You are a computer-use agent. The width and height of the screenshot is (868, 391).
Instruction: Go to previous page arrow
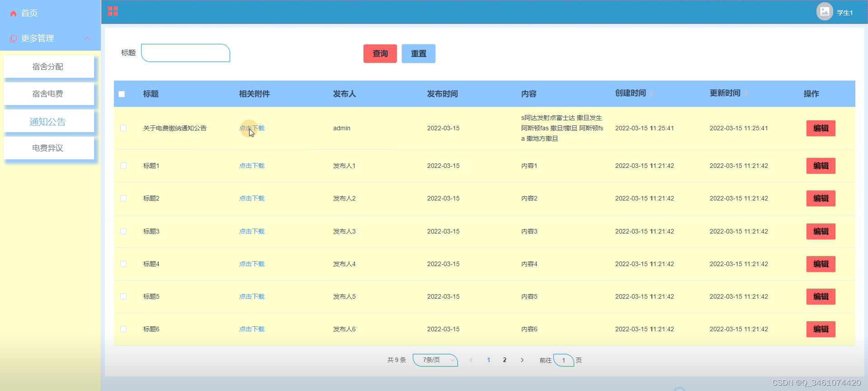click(x=471, y=360)
